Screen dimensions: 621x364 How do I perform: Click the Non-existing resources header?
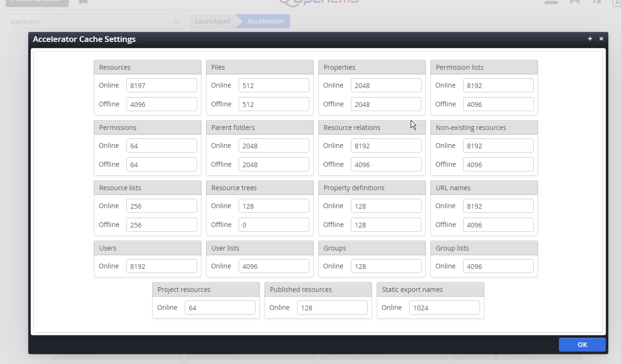(484, 128)
